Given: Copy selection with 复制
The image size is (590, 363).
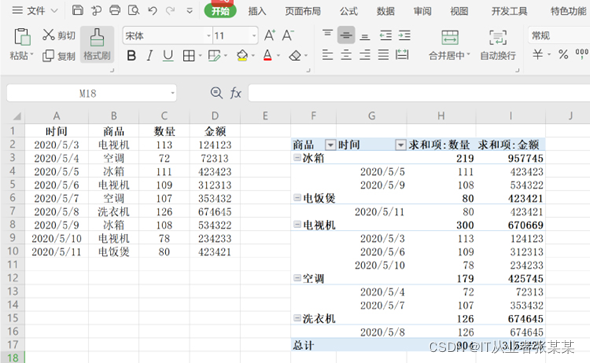Looking at the screenshot, I should point(59,56).
